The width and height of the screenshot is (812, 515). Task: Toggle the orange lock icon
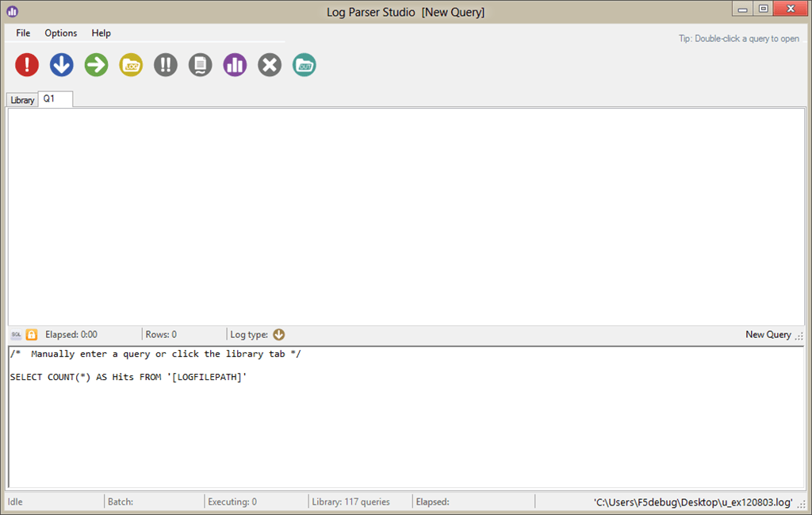click(32, 335)
